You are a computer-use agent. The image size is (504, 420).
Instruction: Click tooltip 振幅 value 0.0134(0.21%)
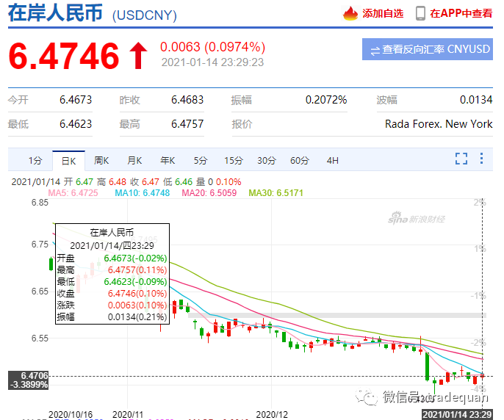coord(137,317)
